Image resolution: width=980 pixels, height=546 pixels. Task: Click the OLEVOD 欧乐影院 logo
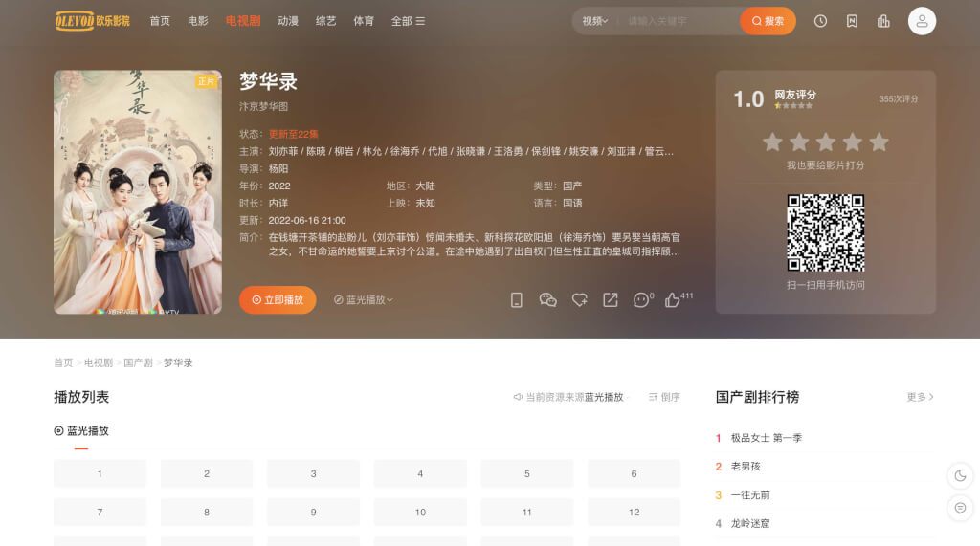pos(93,21)
